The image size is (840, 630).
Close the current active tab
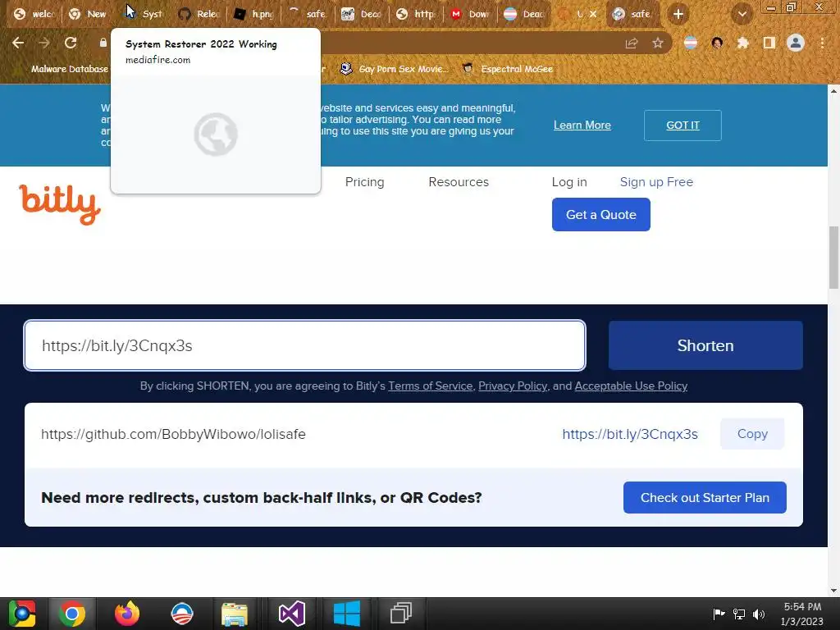593,14
